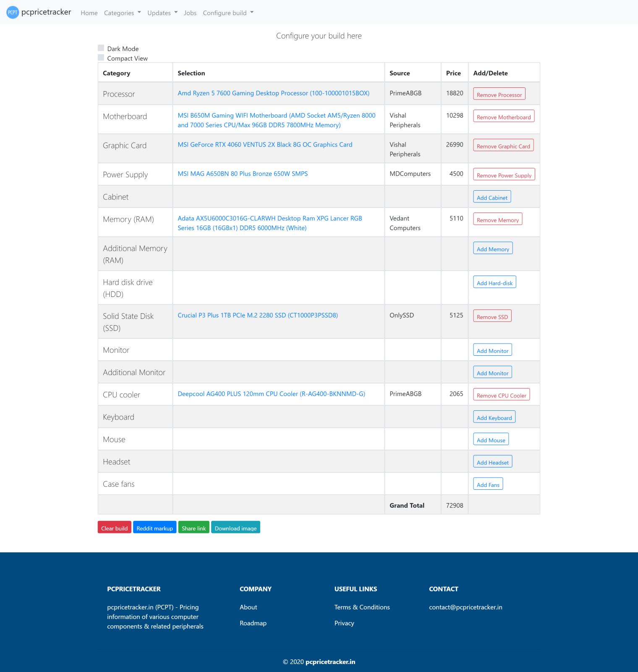
Task: Expand the Configure build dropdown
Action: tap(228, 13)
